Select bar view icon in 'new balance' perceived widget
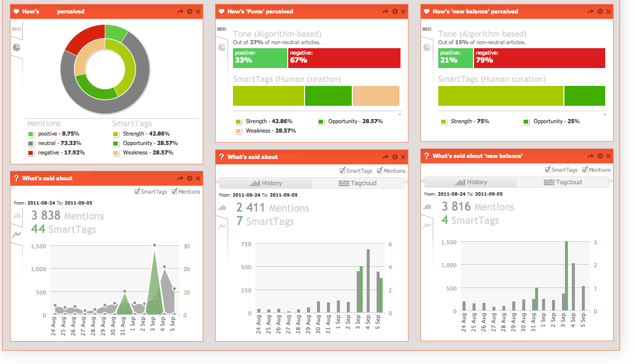The image size is (635, 364). 427,29
